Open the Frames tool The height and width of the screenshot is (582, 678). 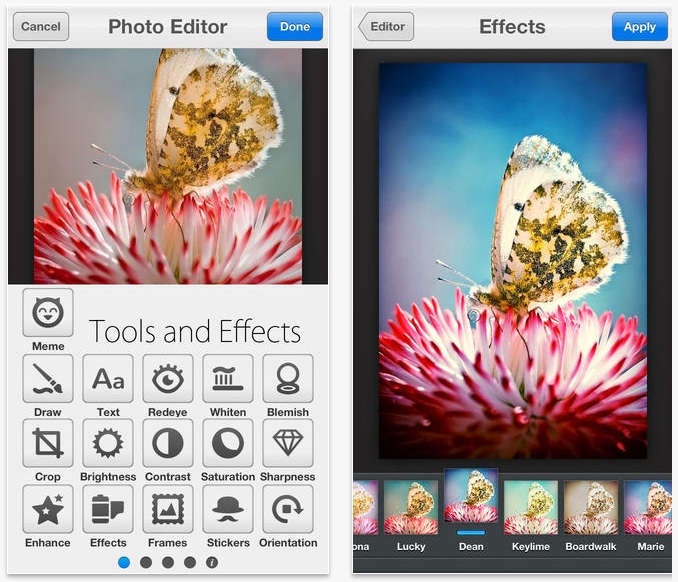point(168,509)
